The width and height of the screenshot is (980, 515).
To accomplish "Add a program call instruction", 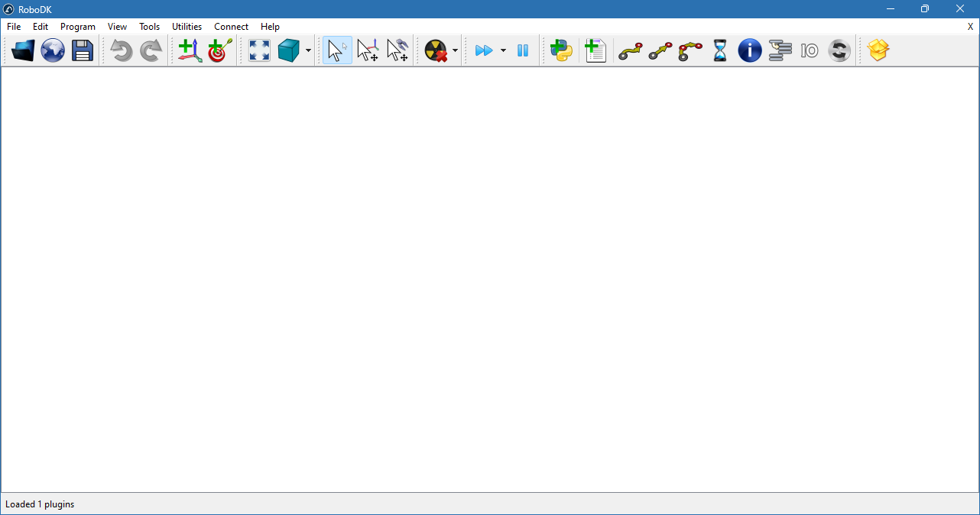I will click(x=780, y=51).
